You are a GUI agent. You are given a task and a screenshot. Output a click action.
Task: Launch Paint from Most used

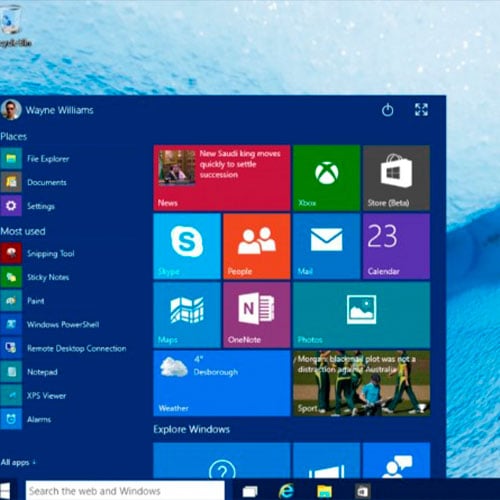tap(23, 301)
